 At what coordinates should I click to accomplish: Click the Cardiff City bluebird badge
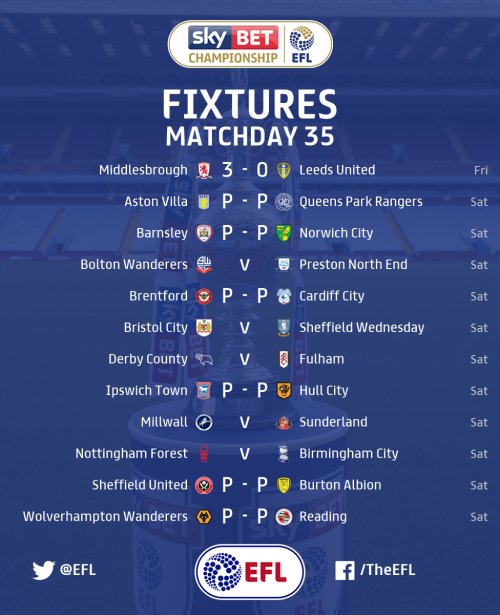(x=284, y=296)
